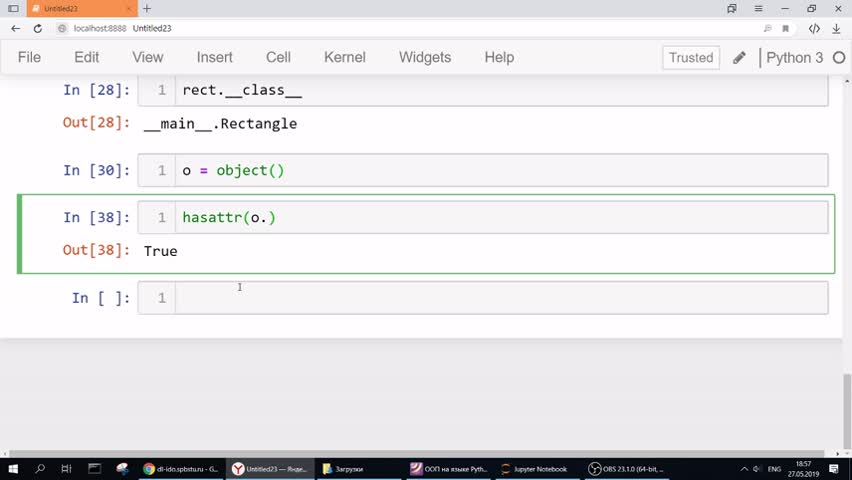Image resolution: width=852 pixels, height=480 pixels.
Task: Click the page source code icon
Action: [814, 28]
